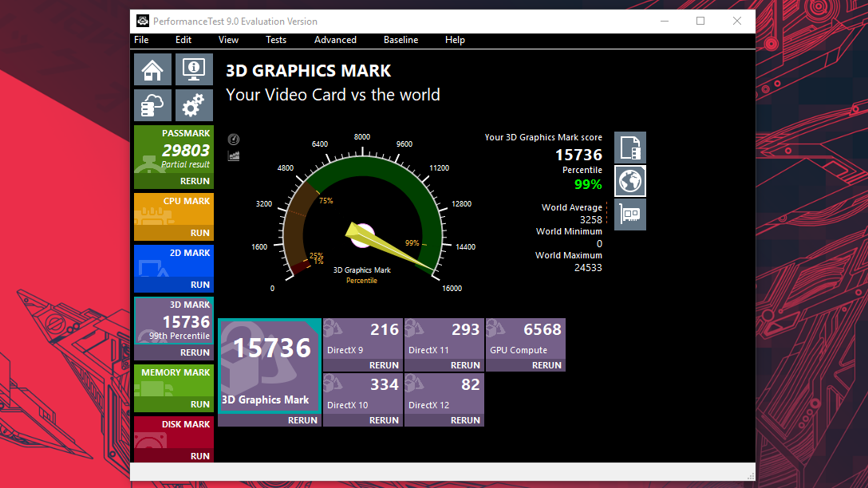Select the 2D Mark tile
868x488 pixels.
click(x=174, y=262)
